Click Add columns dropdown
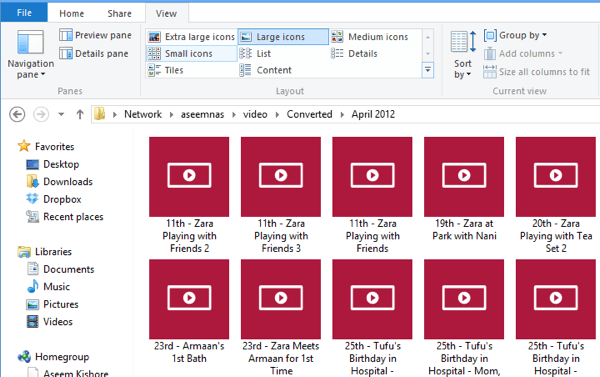The width and height of the screenshot is (600, 377). pos(523,54)
